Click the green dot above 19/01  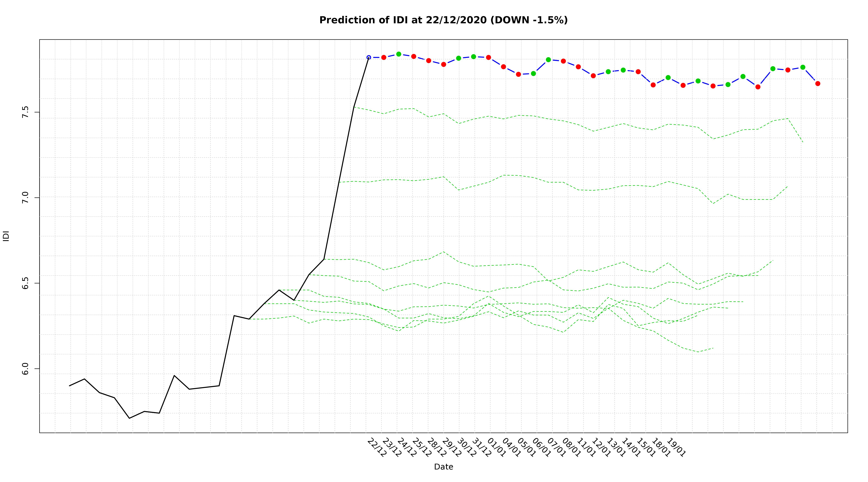point(668,77)
